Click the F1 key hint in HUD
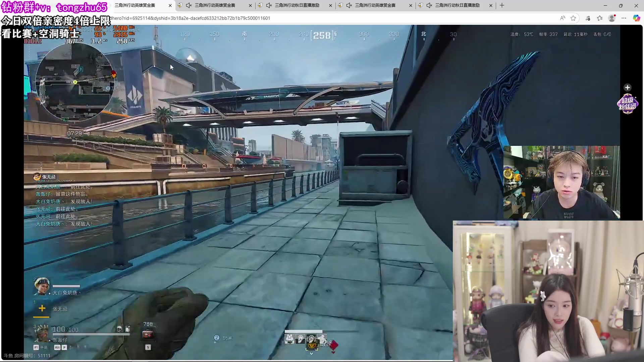 (x=36, y=347)
